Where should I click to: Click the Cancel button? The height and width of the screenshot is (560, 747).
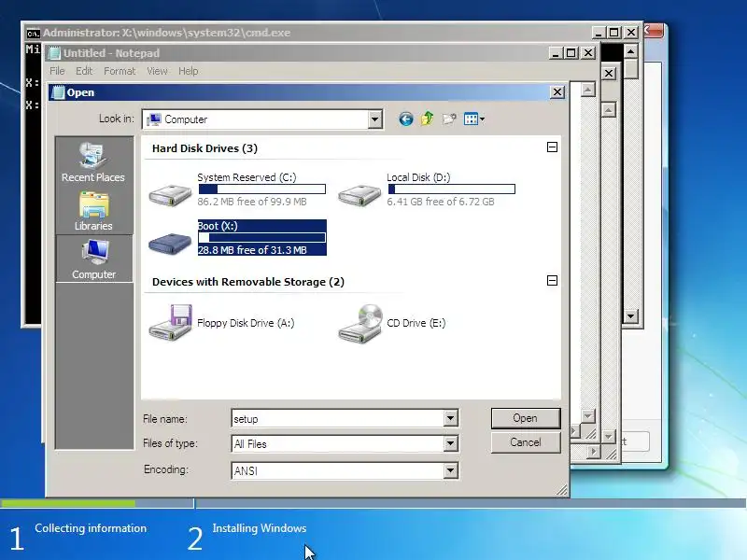point(526,442)
